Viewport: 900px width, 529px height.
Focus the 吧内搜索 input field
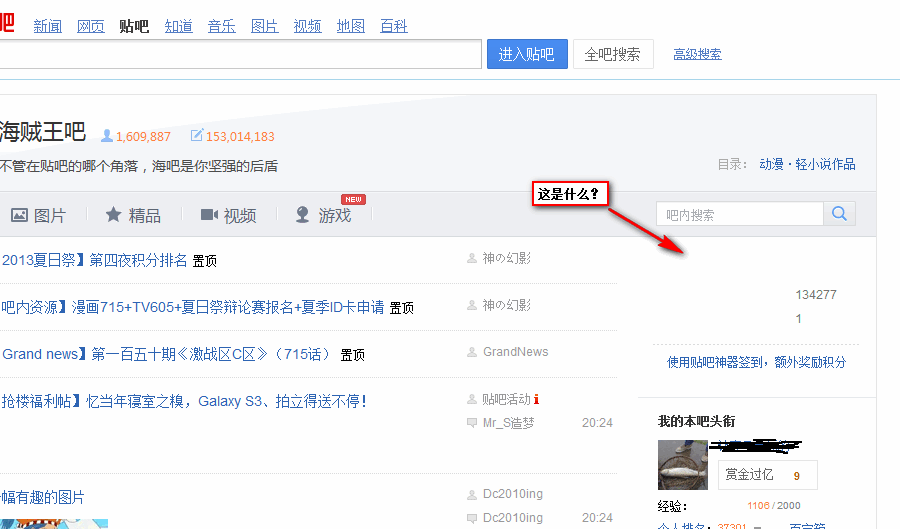[739, 214]
